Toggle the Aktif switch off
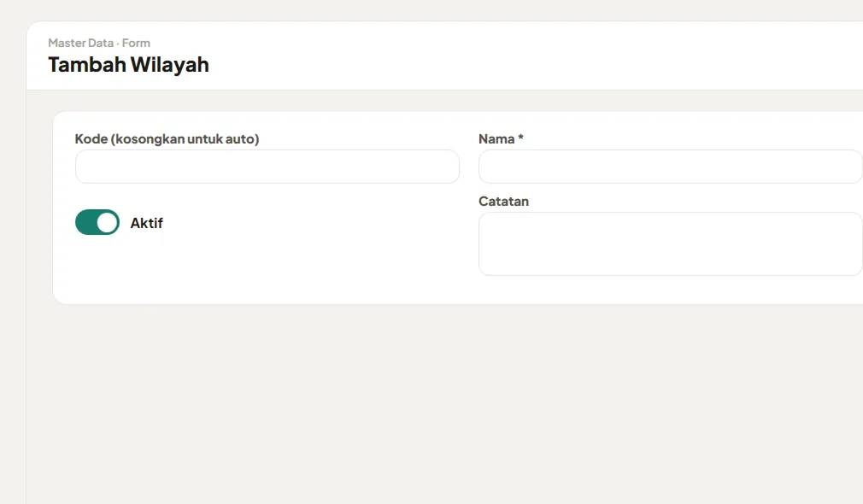The width and height of the screenshot is (863, 504). click(97, 222)
